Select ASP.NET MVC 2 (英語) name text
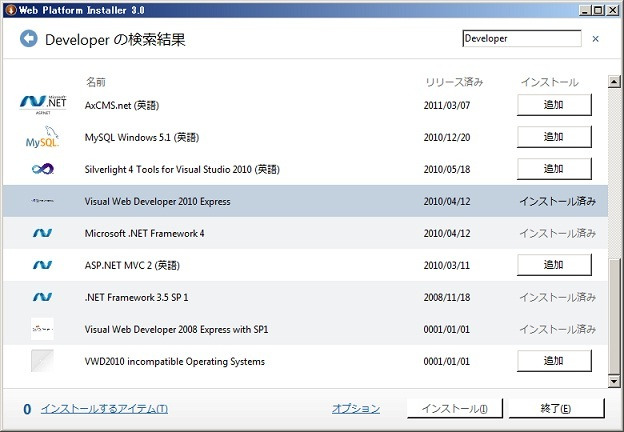 coord(132,265)
